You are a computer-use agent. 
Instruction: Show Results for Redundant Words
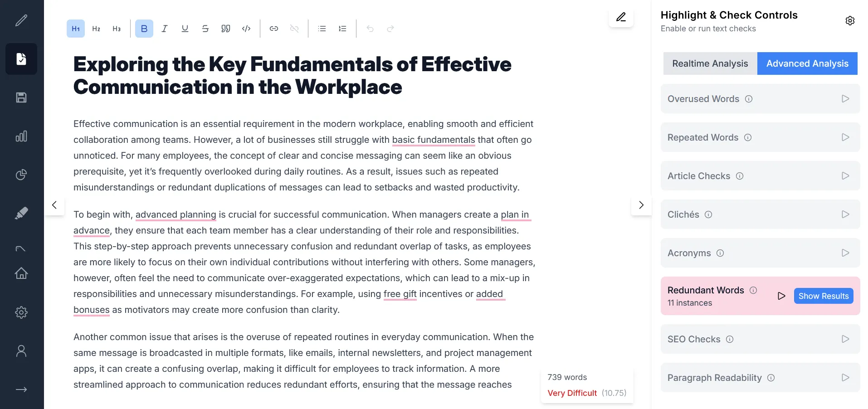click(823, 296)
